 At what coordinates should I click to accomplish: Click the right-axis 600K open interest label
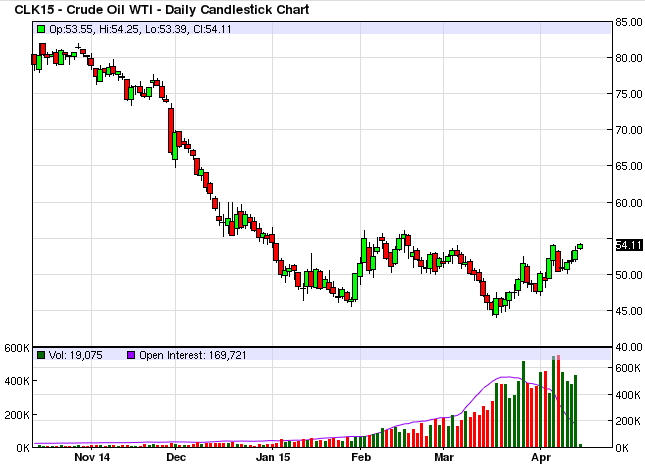[x=628, y=368]
